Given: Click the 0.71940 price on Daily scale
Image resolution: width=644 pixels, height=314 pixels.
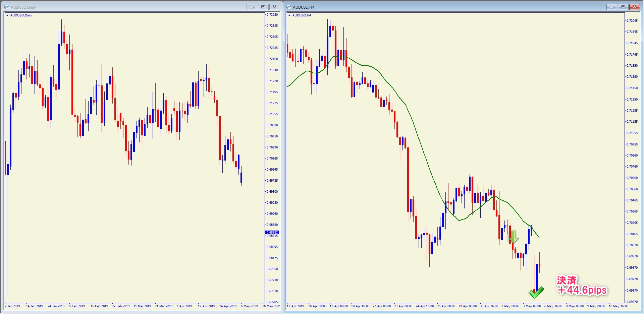Looking at the screenshot, I should [x=272, y=70].
